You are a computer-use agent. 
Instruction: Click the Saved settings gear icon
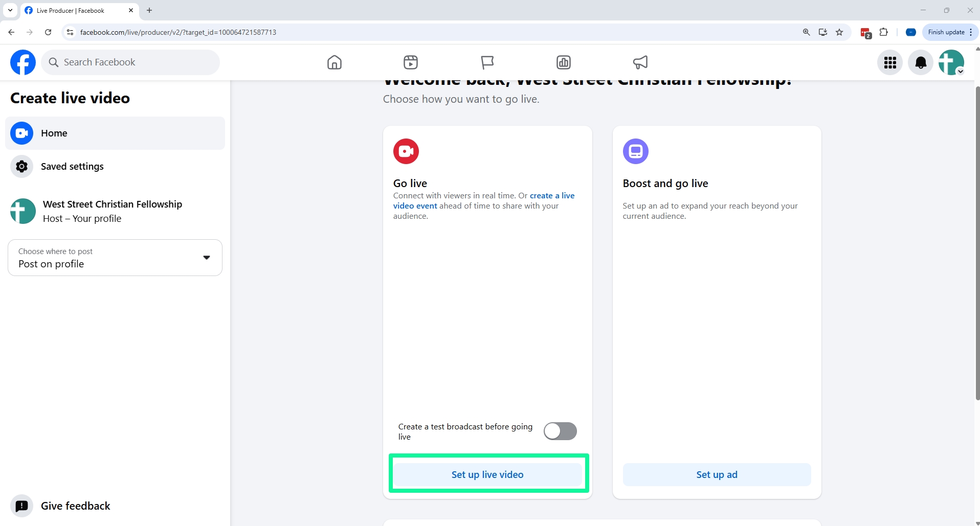click(x=21, y=167)
